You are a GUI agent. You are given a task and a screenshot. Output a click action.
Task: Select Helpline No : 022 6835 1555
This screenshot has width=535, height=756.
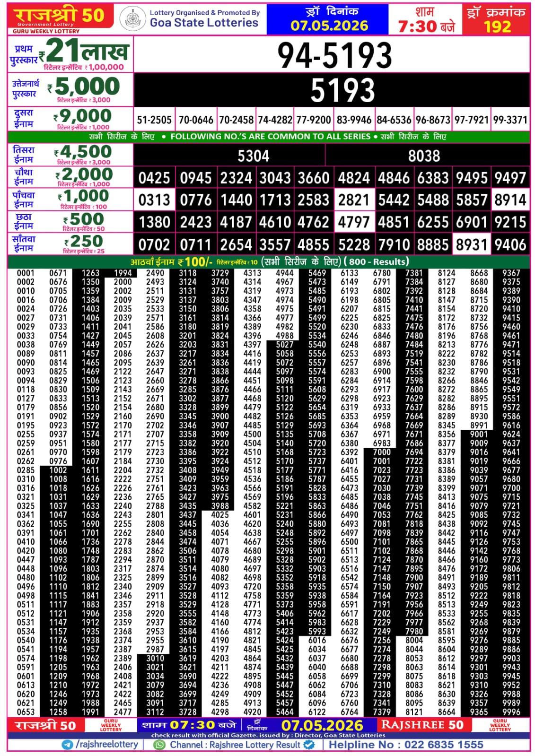point(406,745)
